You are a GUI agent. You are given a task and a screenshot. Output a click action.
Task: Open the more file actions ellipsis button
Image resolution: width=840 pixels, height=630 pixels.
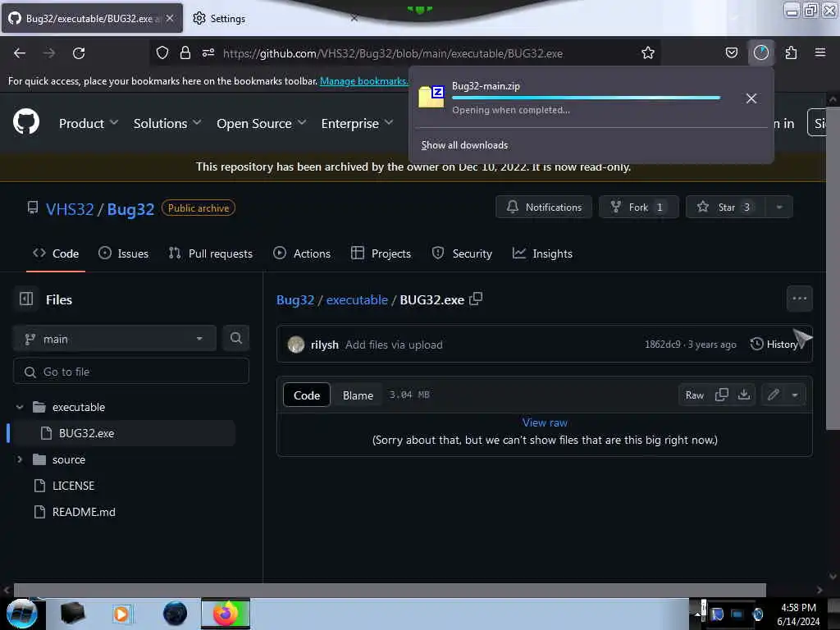click(x=799, y=299)
